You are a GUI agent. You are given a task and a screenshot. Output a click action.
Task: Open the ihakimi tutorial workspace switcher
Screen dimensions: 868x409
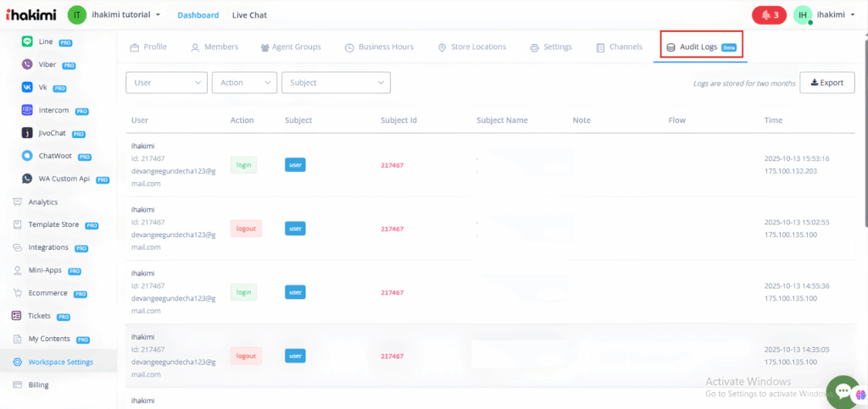point(114,15)
